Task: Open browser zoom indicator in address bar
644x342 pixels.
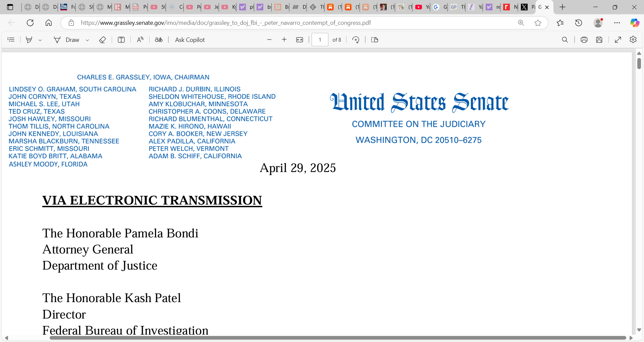Action: [x=521, y=23]
